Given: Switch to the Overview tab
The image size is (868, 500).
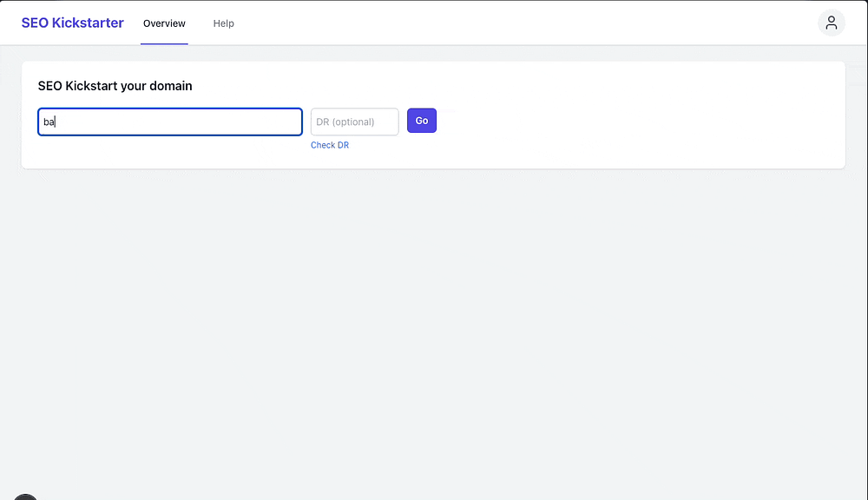Looking at the screenshot, I should point(164,23).
